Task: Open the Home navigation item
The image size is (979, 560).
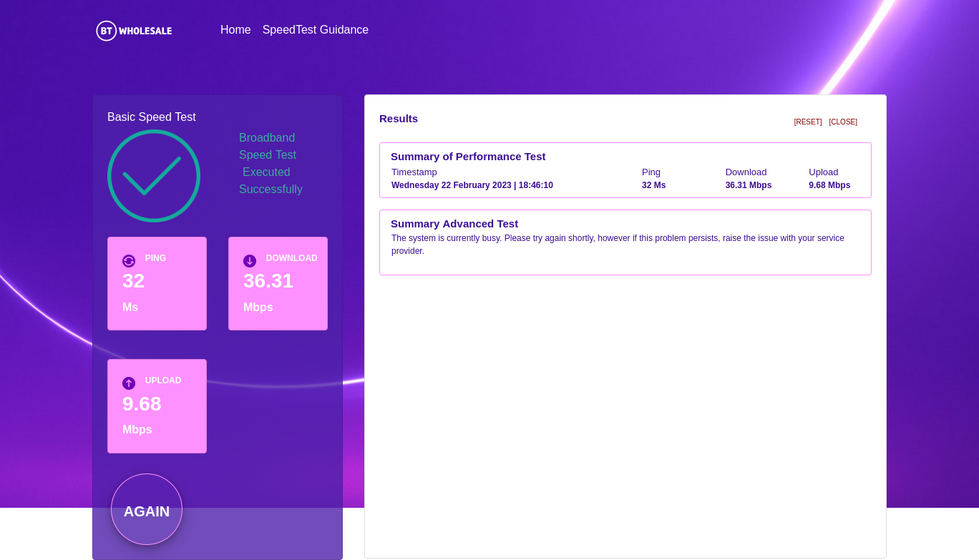Action: [x=235, y=30]
